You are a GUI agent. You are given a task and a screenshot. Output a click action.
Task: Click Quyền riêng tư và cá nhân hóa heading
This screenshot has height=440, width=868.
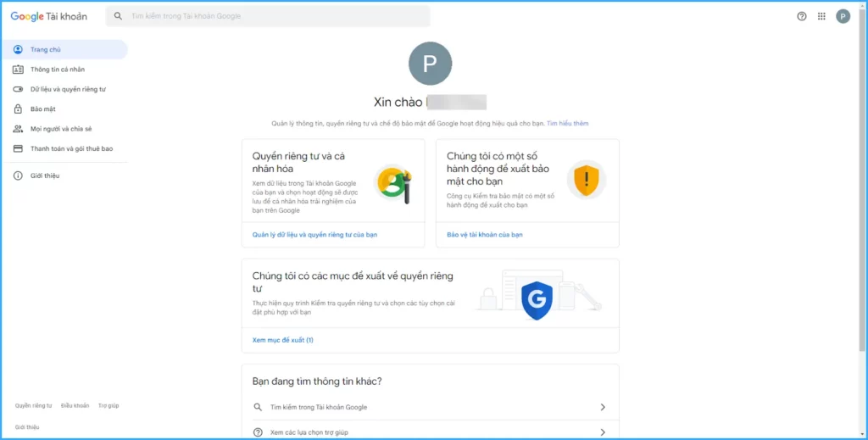(x=298, y=162)
